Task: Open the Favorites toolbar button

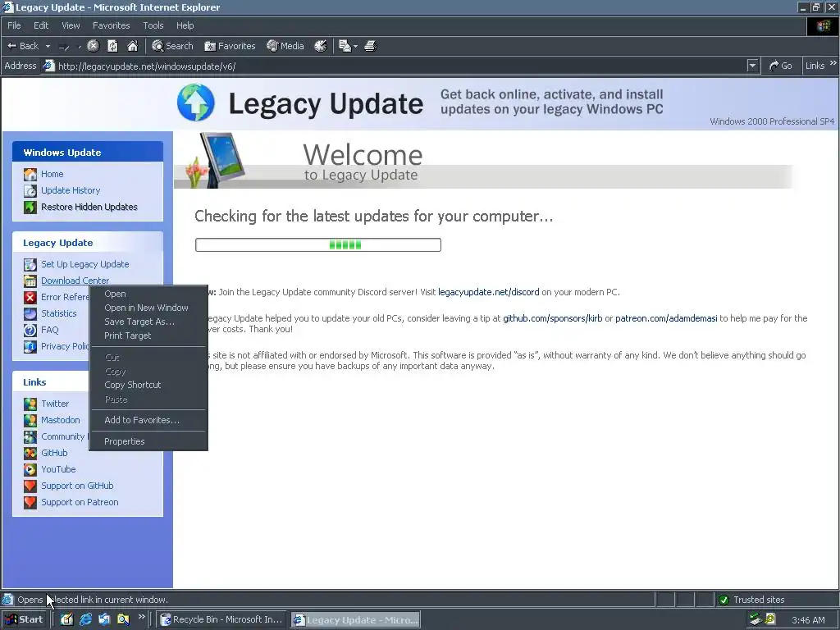Action: point(230,46)
